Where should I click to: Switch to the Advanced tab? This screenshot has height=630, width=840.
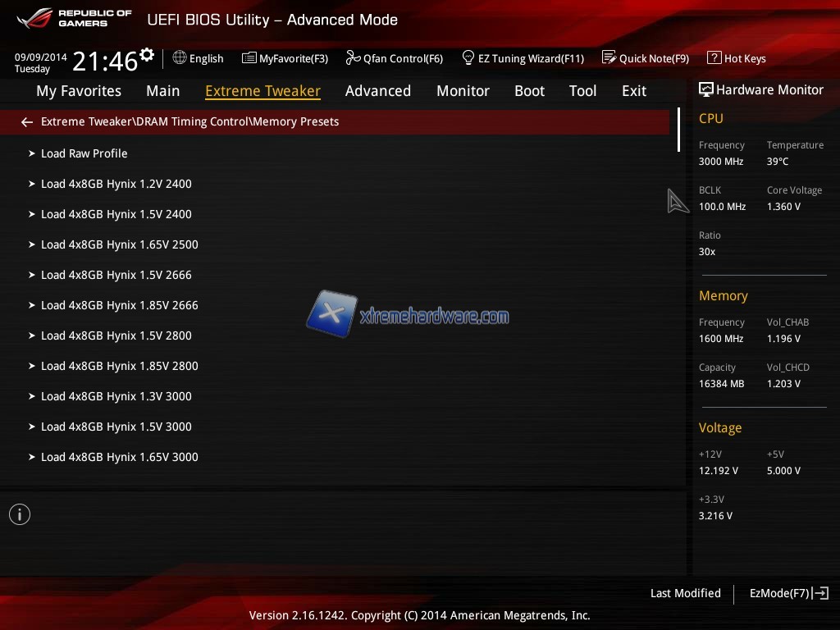click(x=377, y=91)
